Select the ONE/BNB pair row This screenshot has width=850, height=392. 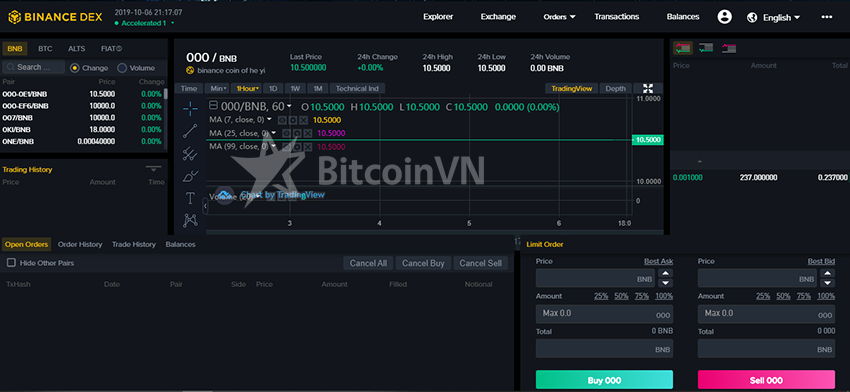83,142
